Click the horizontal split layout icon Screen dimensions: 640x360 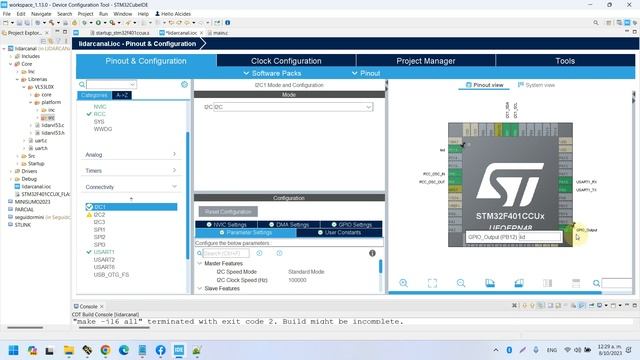[576, 283]
